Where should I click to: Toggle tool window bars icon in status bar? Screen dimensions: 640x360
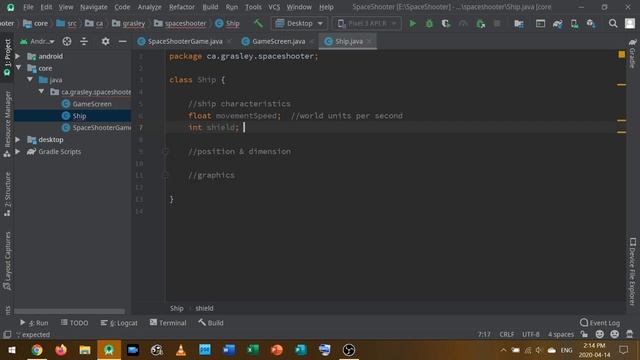point(7,334)
